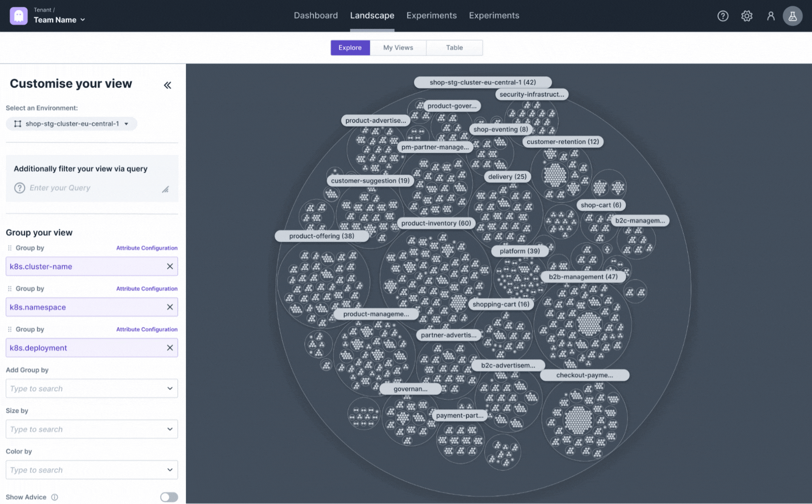Switch to the Table view
Screen dimensions: 812x504
coord(454,47)
